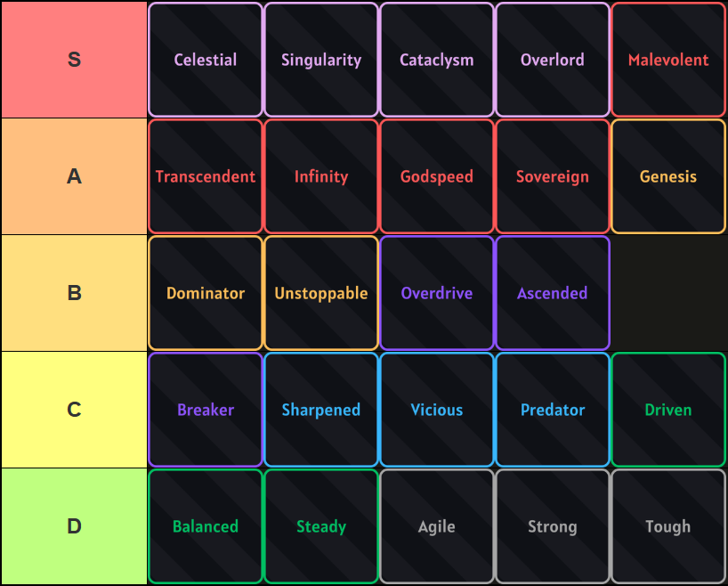
Task: Click the Transcendent card in A tier
Action: click(205, 176)
